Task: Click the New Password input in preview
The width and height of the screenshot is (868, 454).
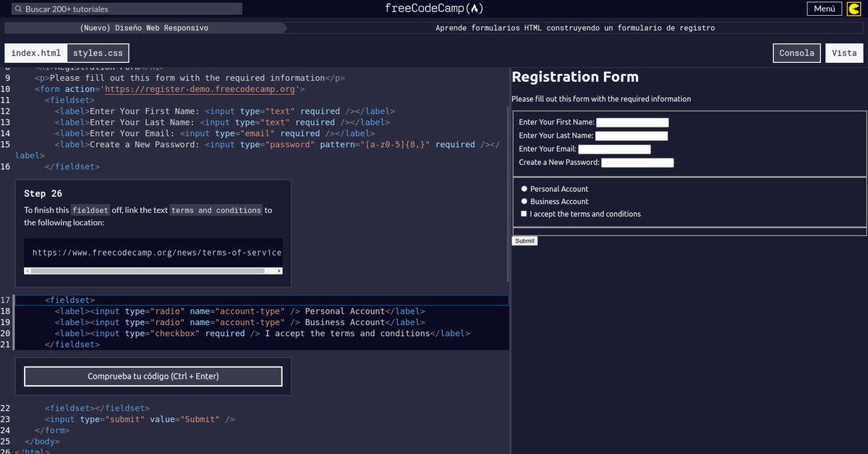Action: pyautogui.click(x=637, y=162)
